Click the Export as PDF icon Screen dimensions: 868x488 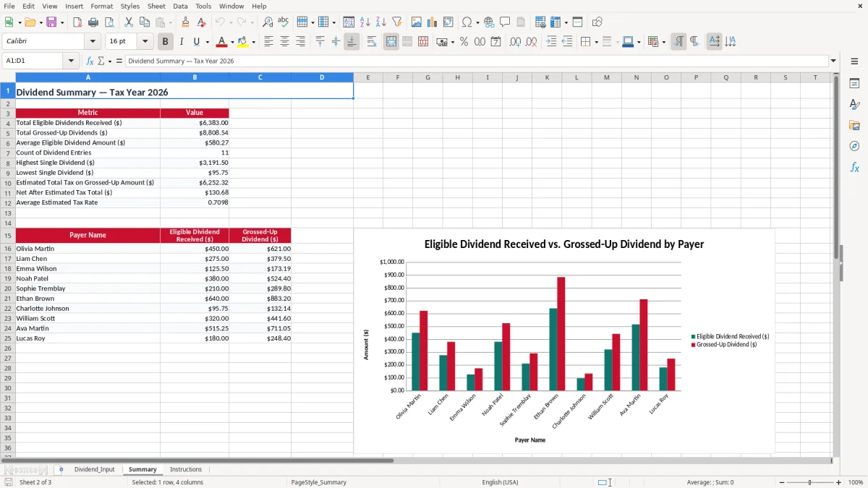(77, 22)
